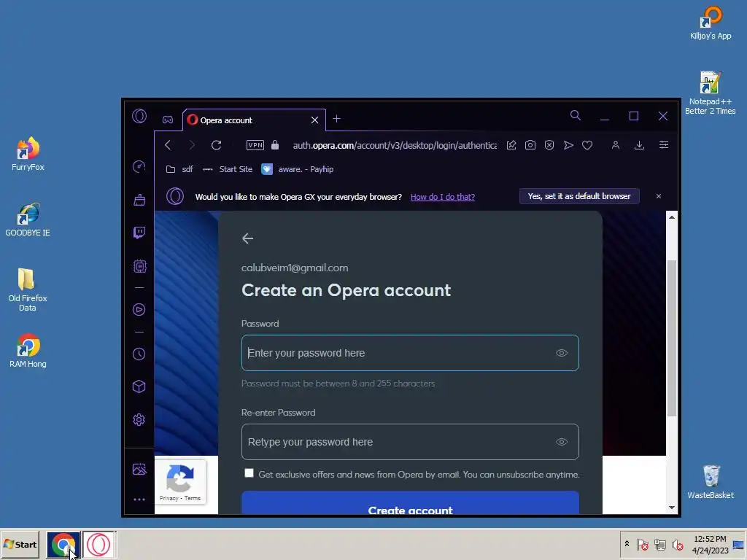747x560 pixels.
Task: Open GOODBYE IE desktop shortcut
Action: tap(28, 219)
